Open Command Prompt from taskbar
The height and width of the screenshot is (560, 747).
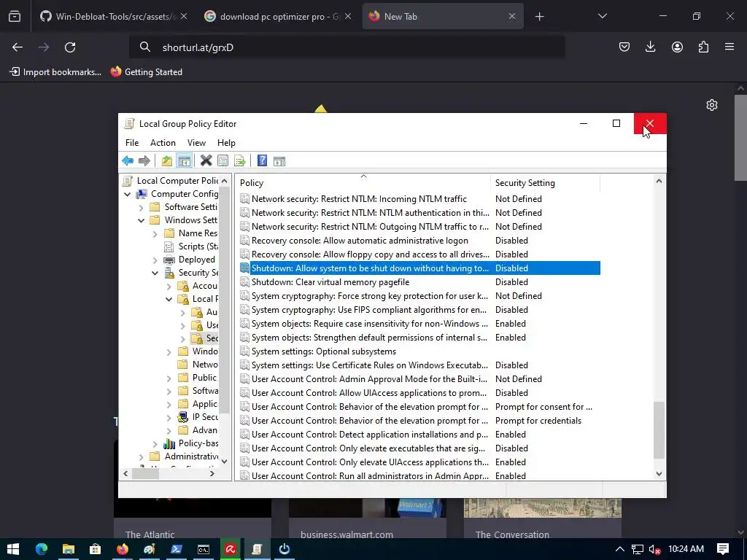204,549
